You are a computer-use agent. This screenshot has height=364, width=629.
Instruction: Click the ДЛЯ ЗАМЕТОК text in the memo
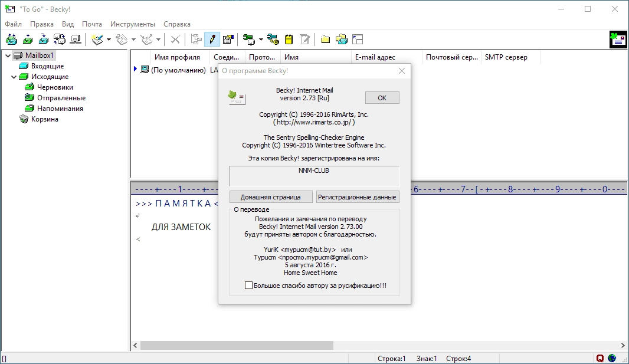pyautogui.click(x=181, y=227)
